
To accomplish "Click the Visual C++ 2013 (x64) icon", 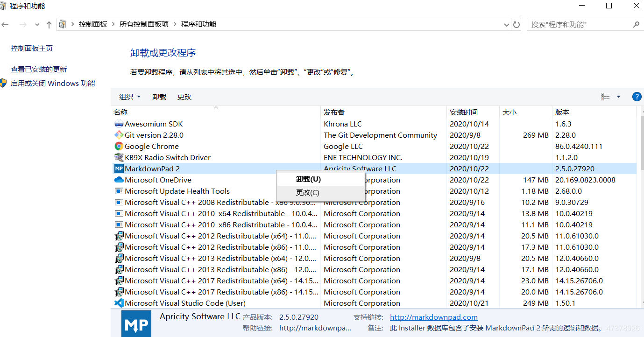I will 119,258.
